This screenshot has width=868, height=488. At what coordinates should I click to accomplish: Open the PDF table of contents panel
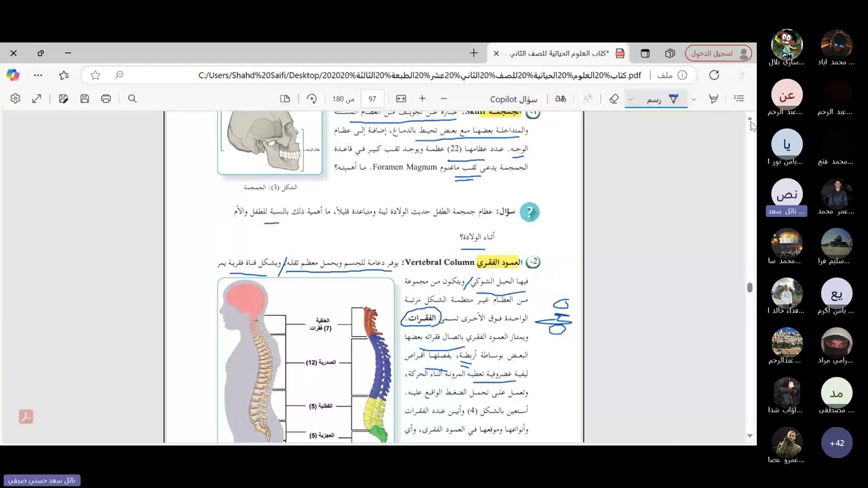click(739, 99)
